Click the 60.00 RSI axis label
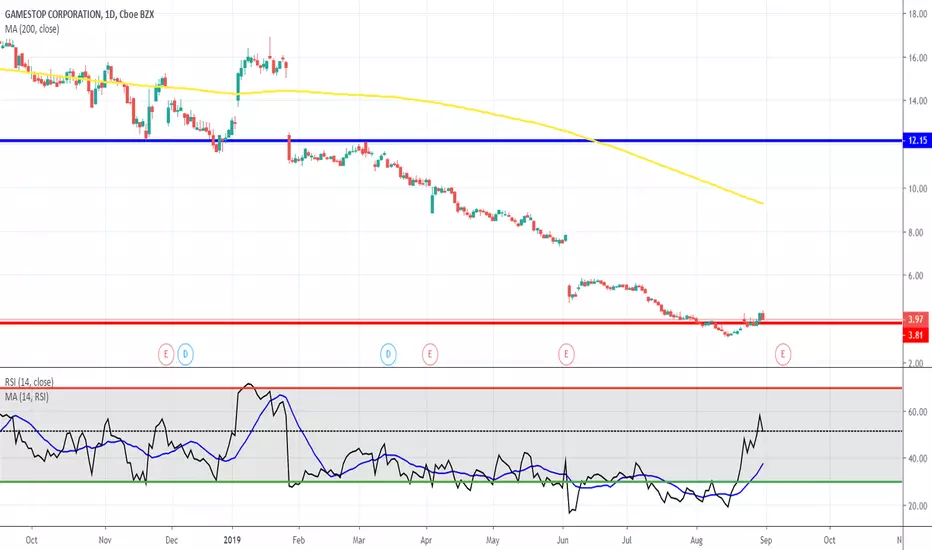932x550 pixels. pos(917,411)
